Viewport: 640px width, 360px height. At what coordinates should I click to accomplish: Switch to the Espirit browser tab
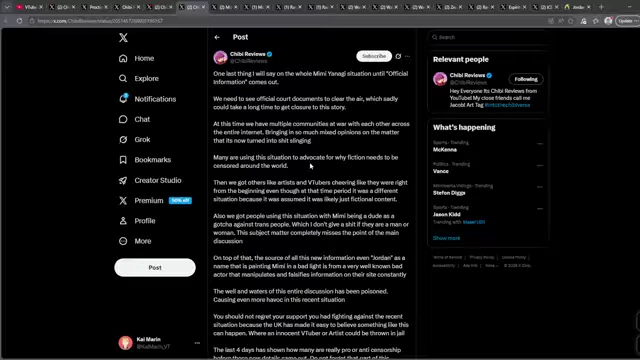[512, 7]
